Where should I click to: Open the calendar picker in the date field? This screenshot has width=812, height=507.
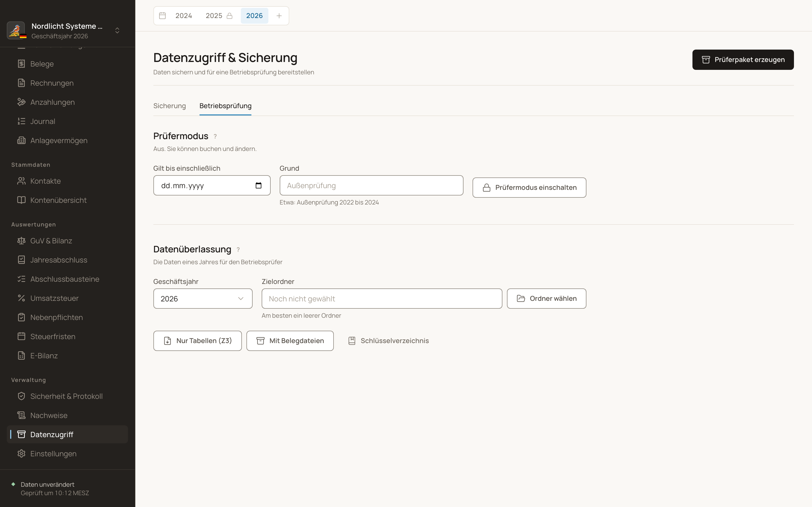coord(258,185)
